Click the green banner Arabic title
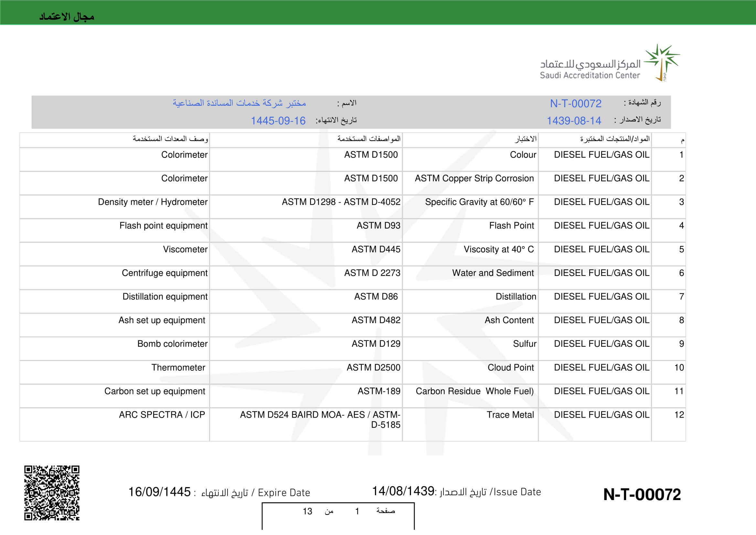The height and width of the screenshot is (535, 756). pos(67,16)
